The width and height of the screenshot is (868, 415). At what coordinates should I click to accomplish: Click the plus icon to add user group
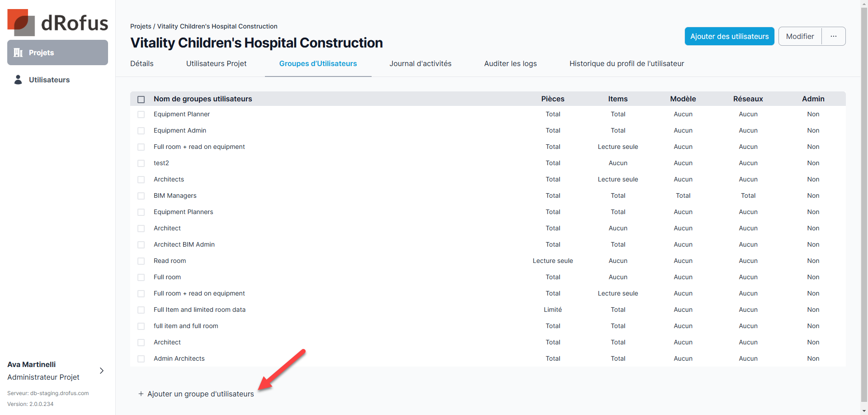click(141, 394)
